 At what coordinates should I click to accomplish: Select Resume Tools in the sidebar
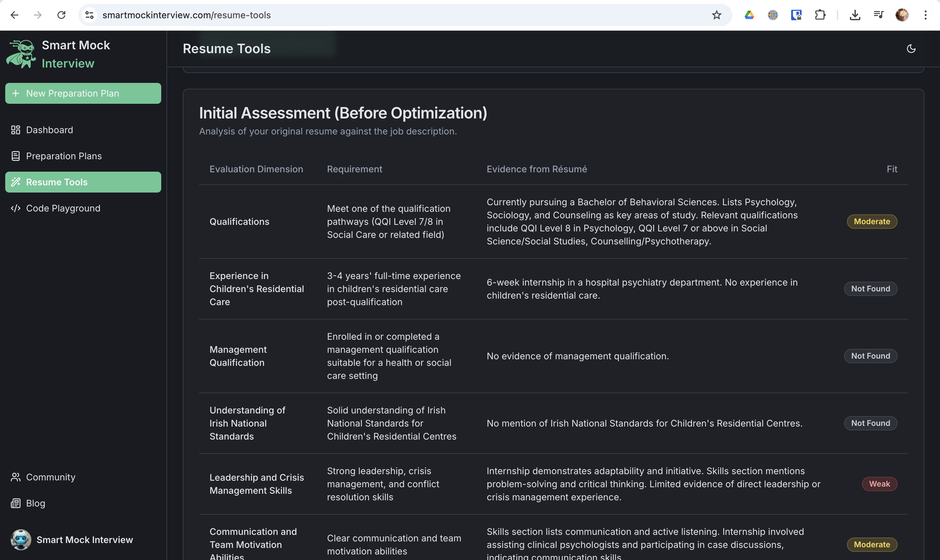83,182
